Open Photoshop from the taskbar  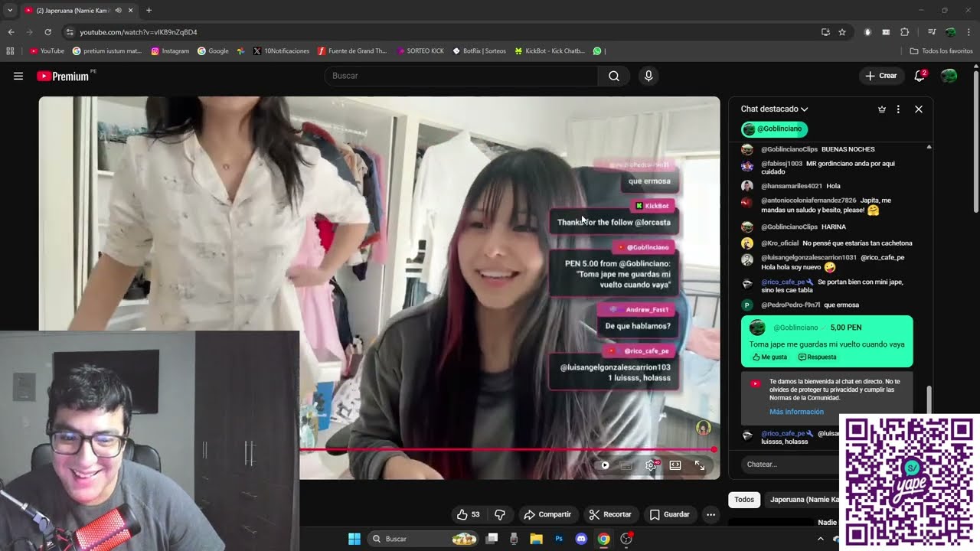pyautogui.click(x=559, y=539)
